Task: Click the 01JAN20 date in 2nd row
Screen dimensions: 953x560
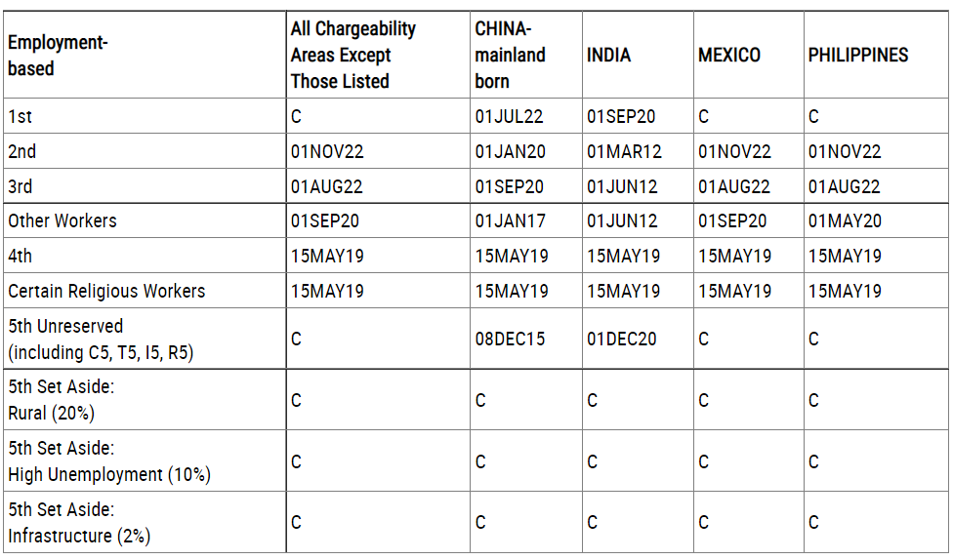Action: pos(510,152)
